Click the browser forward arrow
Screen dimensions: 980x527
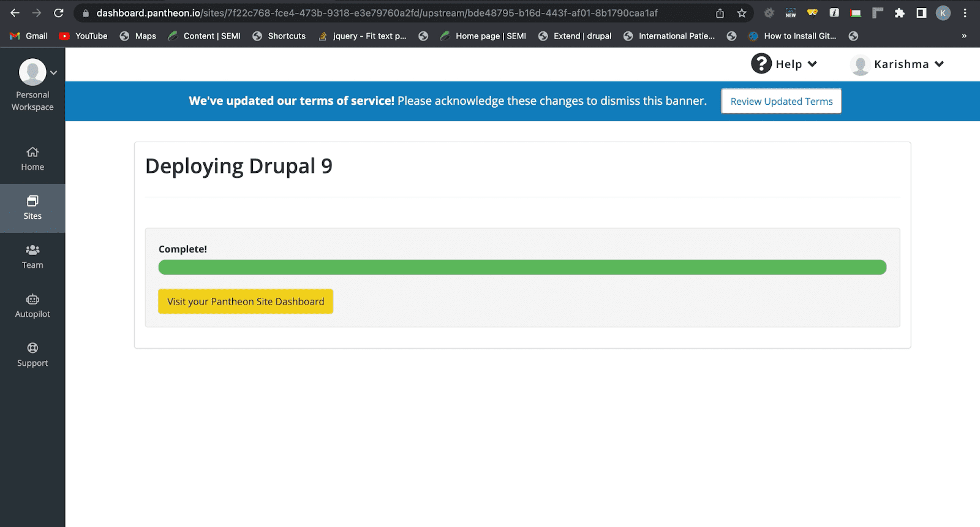pyautogui.click(x=37, y=13)
